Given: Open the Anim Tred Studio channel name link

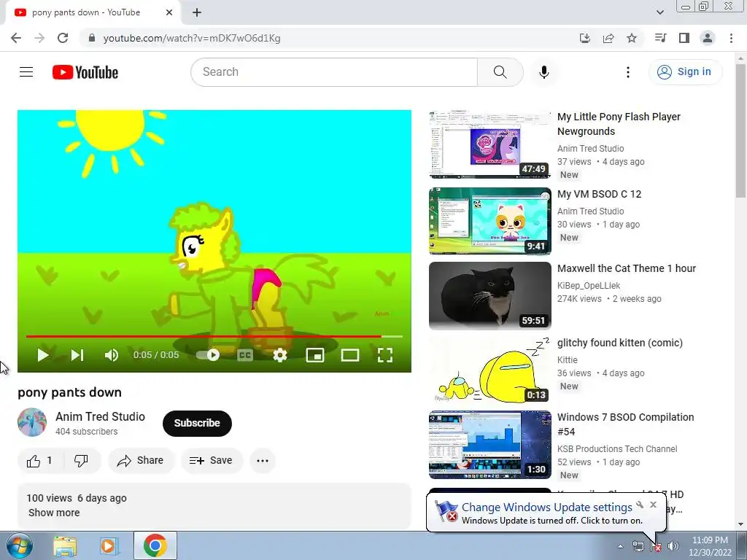Looking at the screenshot, I should (x=100, y=416).
